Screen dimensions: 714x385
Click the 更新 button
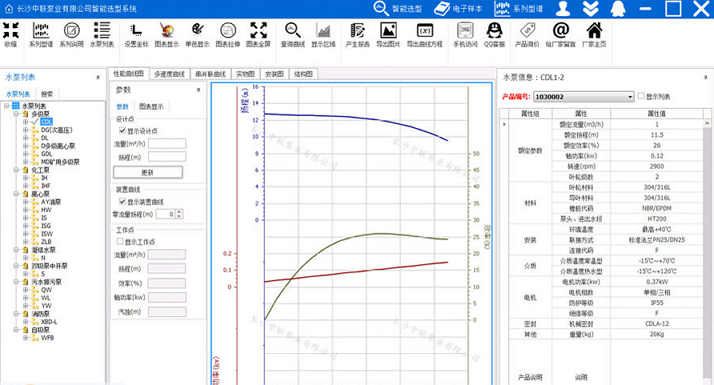148,173
